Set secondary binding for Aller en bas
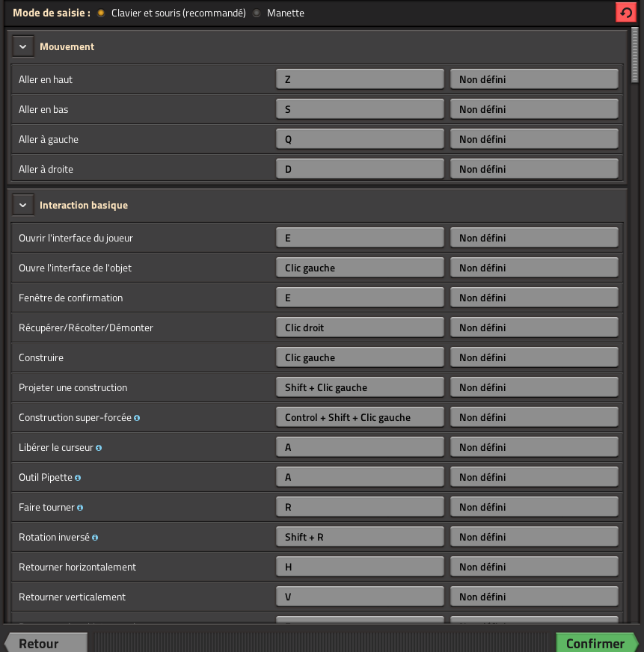The width and height of the screenshot is (644, 652). pos(534,109)
